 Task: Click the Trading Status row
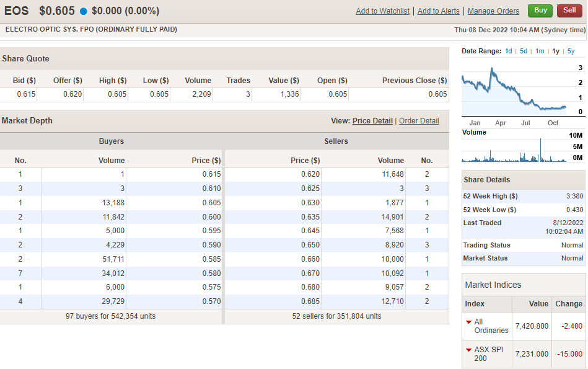[x=524, y=245]
